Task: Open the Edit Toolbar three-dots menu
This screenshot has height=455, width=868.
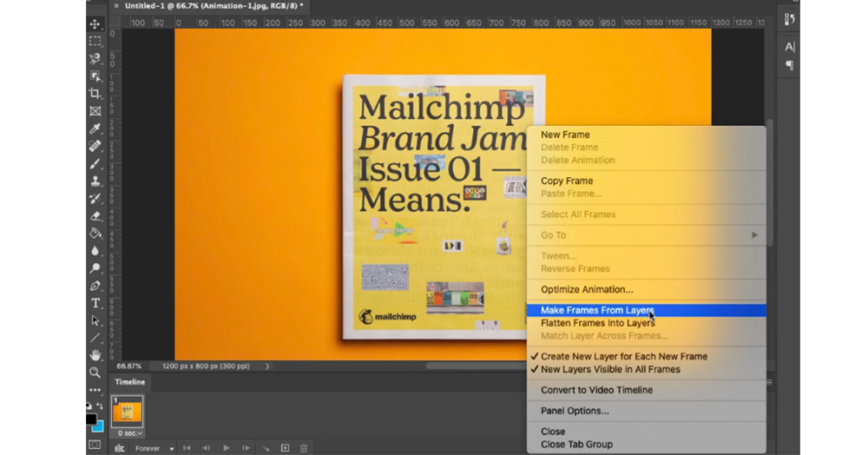Action: point(95,390)
